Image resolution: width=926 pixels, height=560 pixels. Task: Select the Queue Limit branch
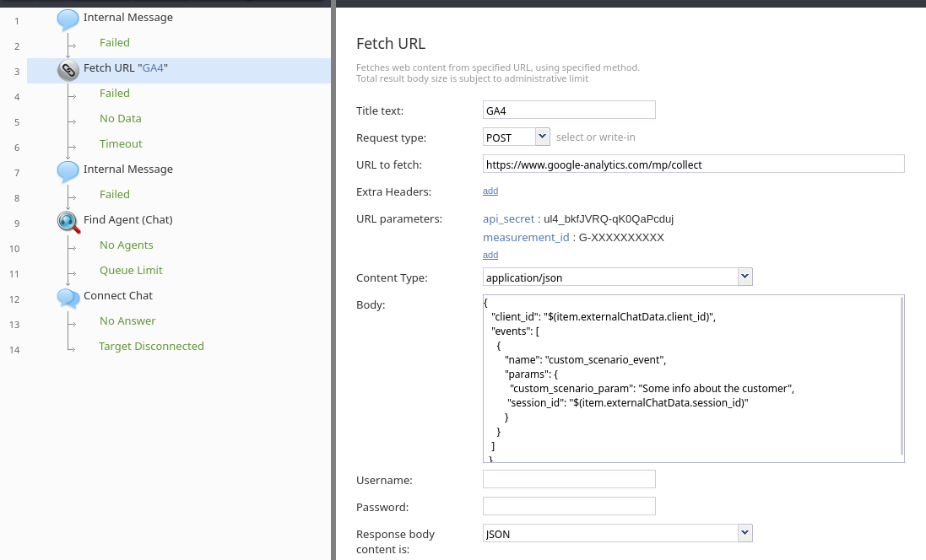[x=131, y=270]
